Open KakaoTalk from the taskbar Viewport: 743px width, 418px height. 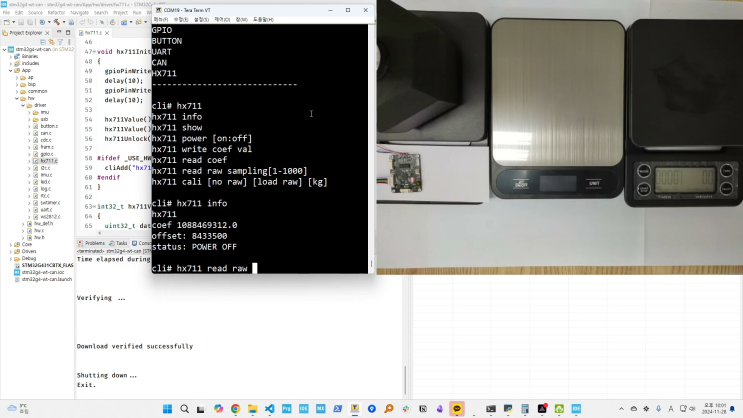tap(457, 409)
